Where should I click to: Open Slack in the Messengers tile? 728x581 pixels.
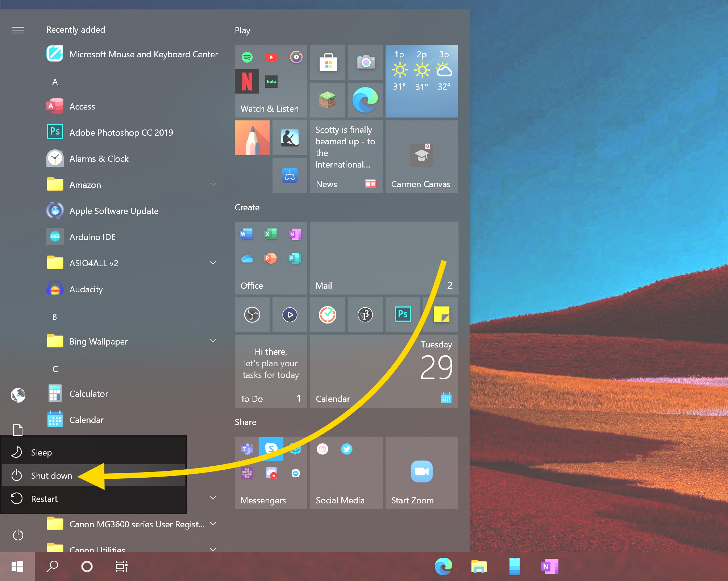tap(247, 473)
